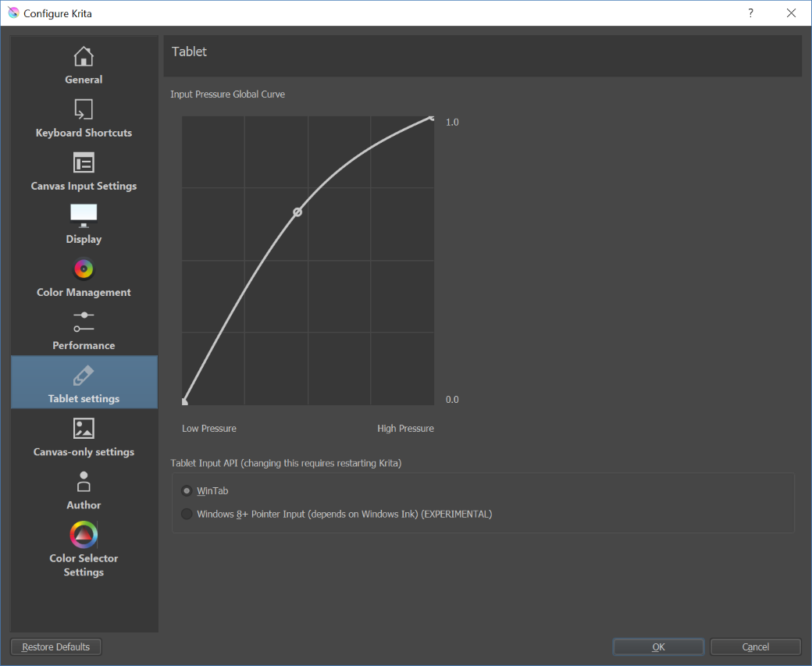This screenshot has width=812, height=666.
Task: Open the Author person icon
Action: [x=84, y=481]
